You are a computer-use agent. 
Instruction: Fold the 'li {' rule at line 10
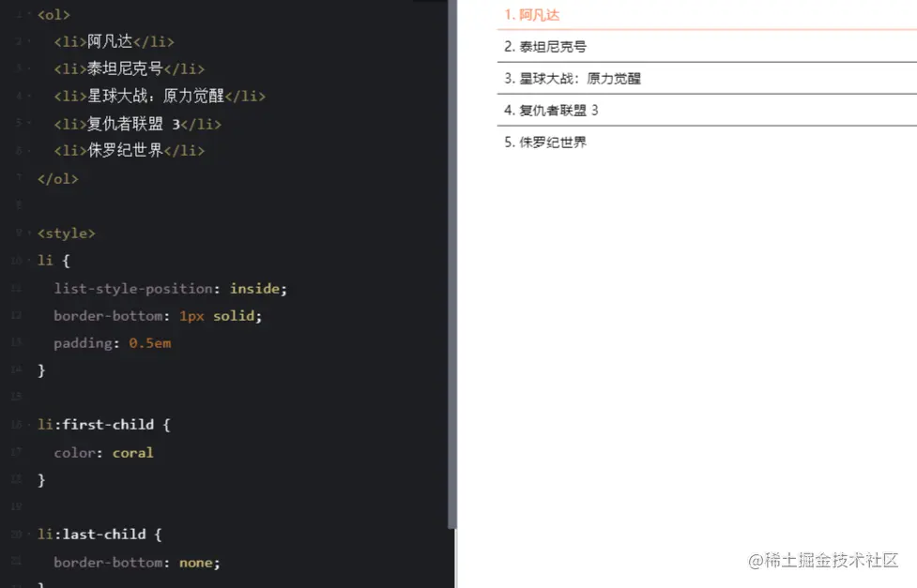(x=29, y=260)
